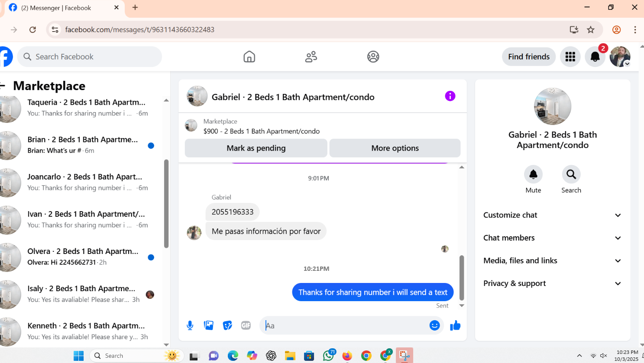Click the Windows taskbar Search box
The width and height of the screenshot is (644, 363).
(x=136, y=356)
